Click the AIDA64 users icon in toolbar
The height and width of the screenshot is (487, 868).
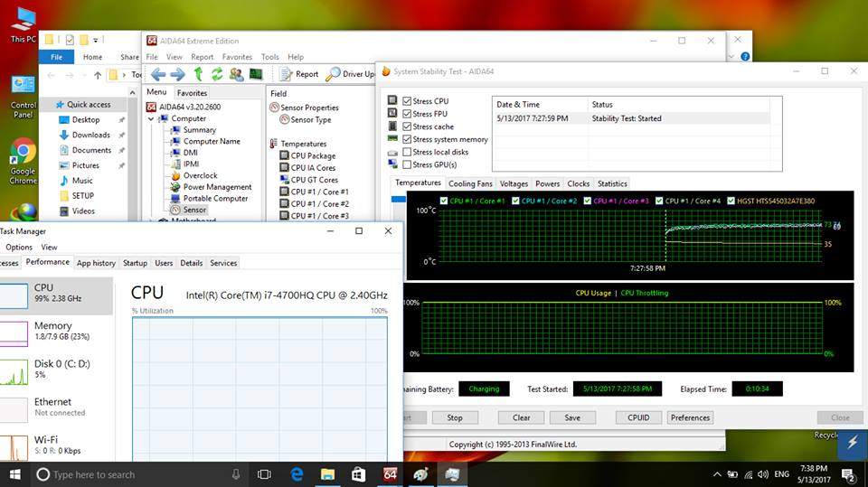[x=236, y=74]
